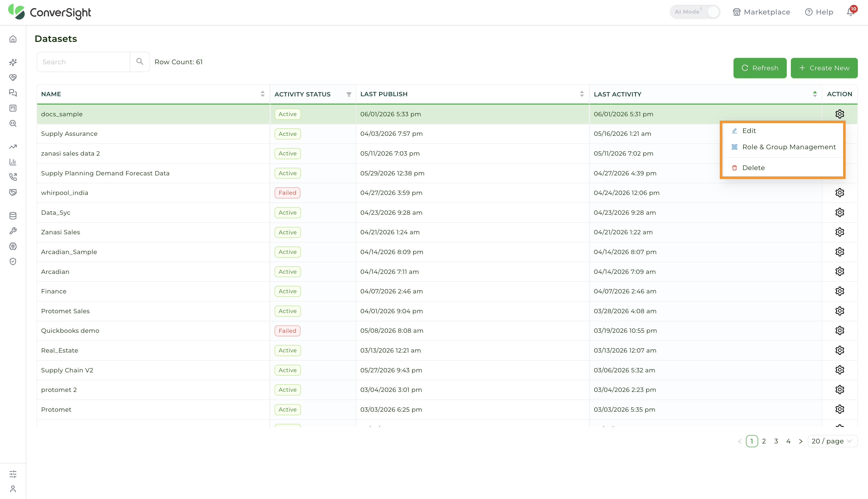Open the Activity Status filter funnel

coord(349,94)
